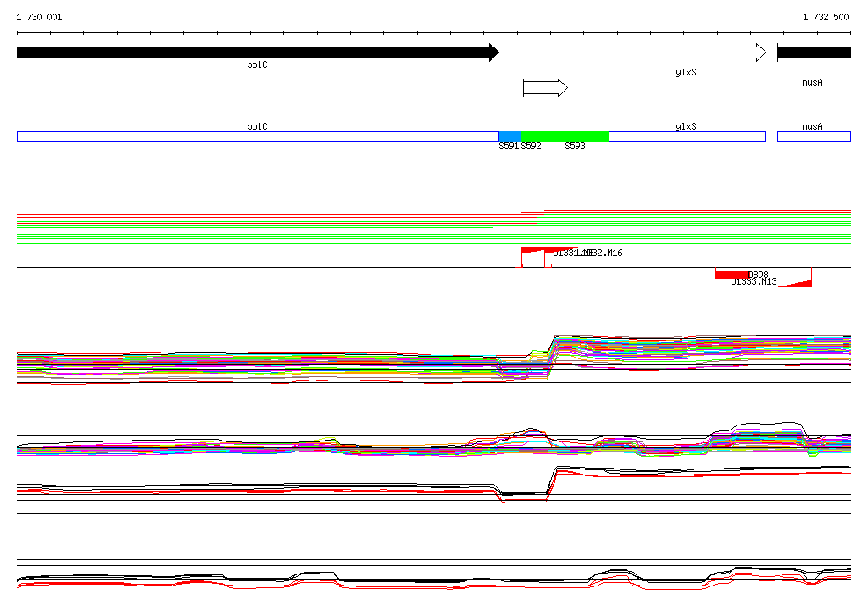The image size is (868, 605).
Task: Click the U1333.M13 feature label
Action: click(754, 282)
